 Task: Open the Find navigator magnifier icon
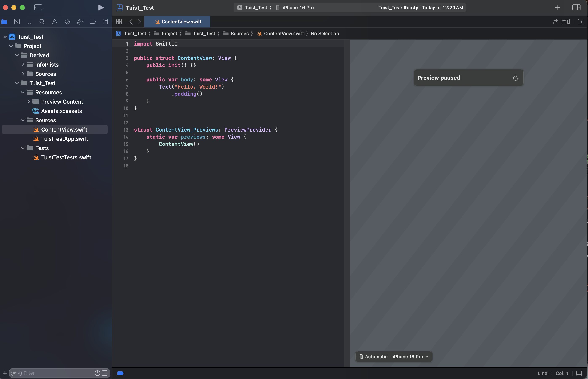pos(42,22)
